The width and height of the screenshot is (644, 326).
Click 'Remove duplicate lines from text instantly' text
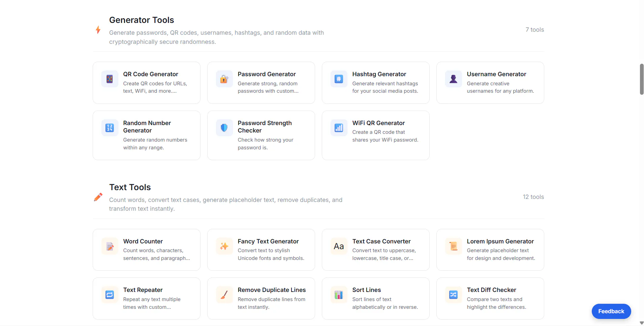point(271,303)
